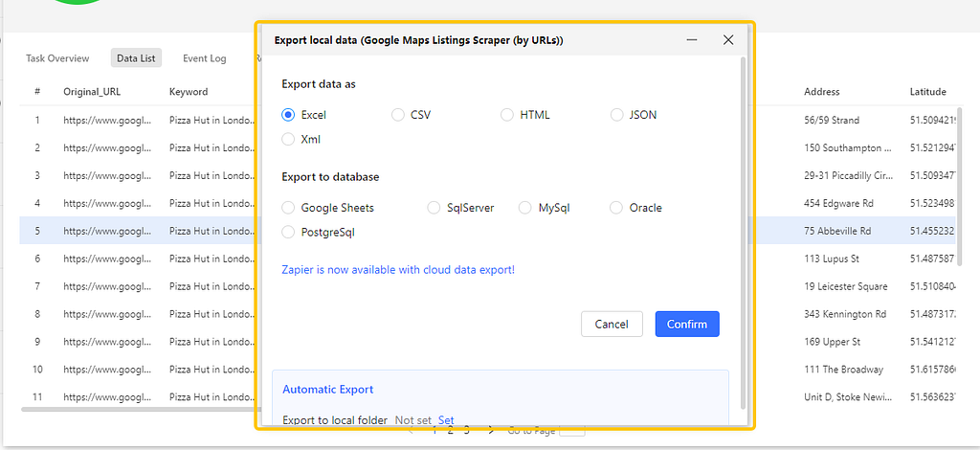Select the Excel export format
Screen dimensions: 980x450
[288, 115]
